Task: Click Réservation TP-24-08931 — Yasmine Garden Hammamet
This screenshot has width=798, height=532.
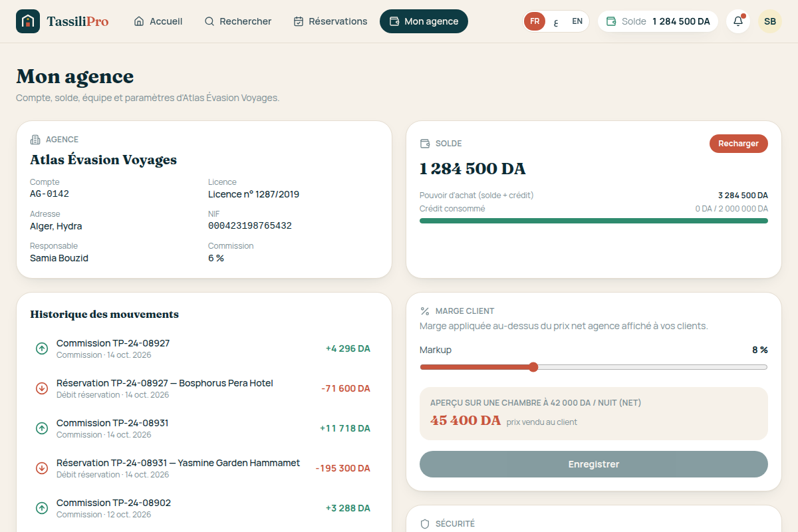Action: pyautogui.click(x=178, y=463)
